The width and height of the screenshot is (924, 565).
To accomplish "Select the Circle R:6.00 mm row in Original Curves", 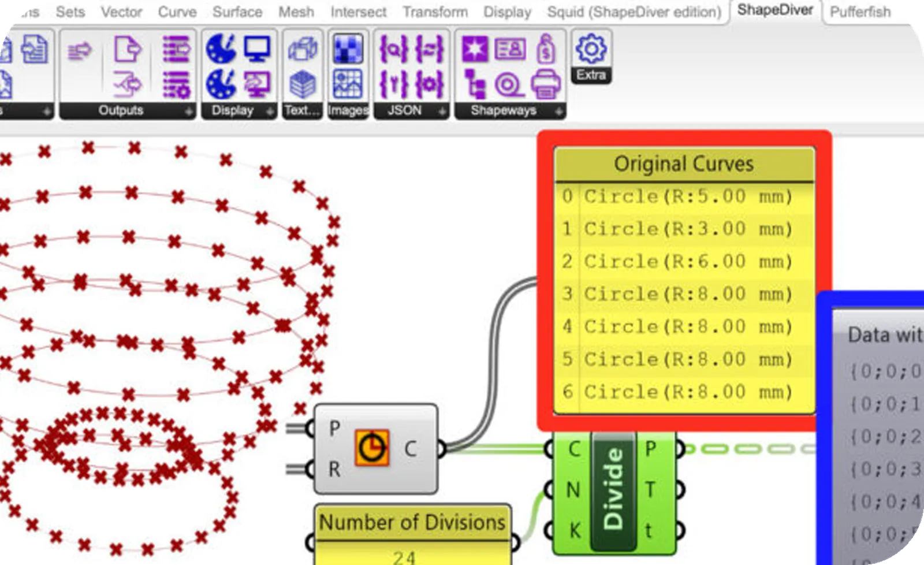I will point(684,262).
